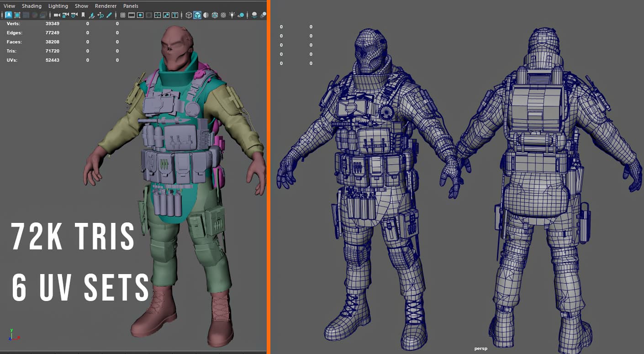Screen dimensions: 644x354
Task: Toggle the viewport Grid icon
Action: tap(123, 15)
